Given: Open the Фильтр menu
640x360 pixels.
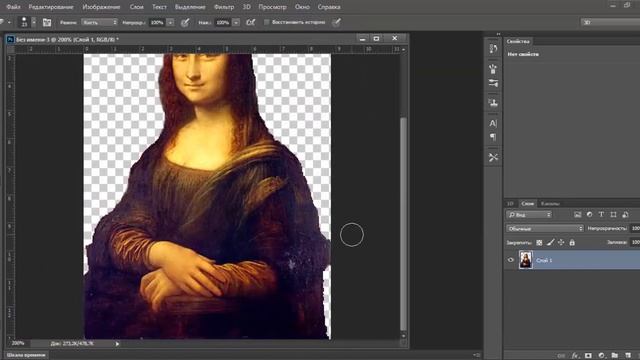Looking at the screenshot, I should (224, 7).
